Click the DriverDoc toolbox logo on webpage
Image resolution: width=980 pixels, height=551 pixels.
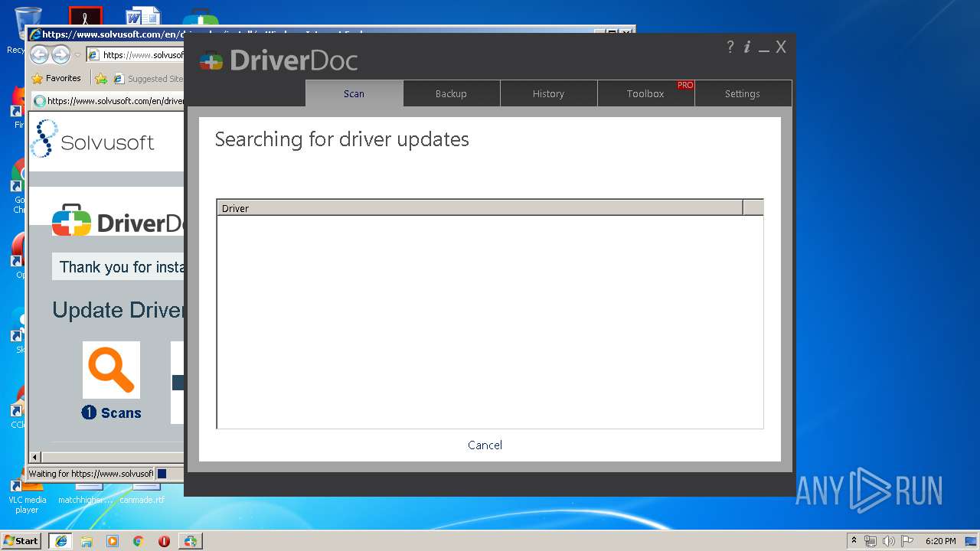71,220
